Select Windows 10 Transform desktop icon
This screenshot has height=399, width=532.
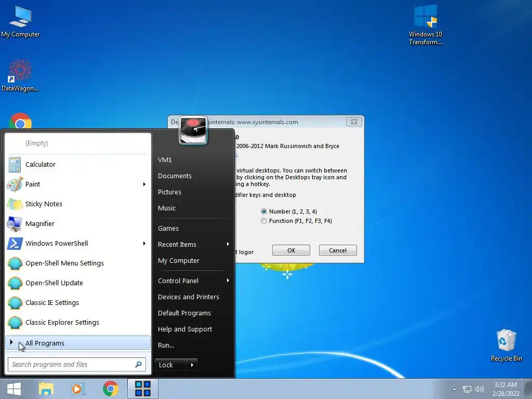(x=425, y=24)
